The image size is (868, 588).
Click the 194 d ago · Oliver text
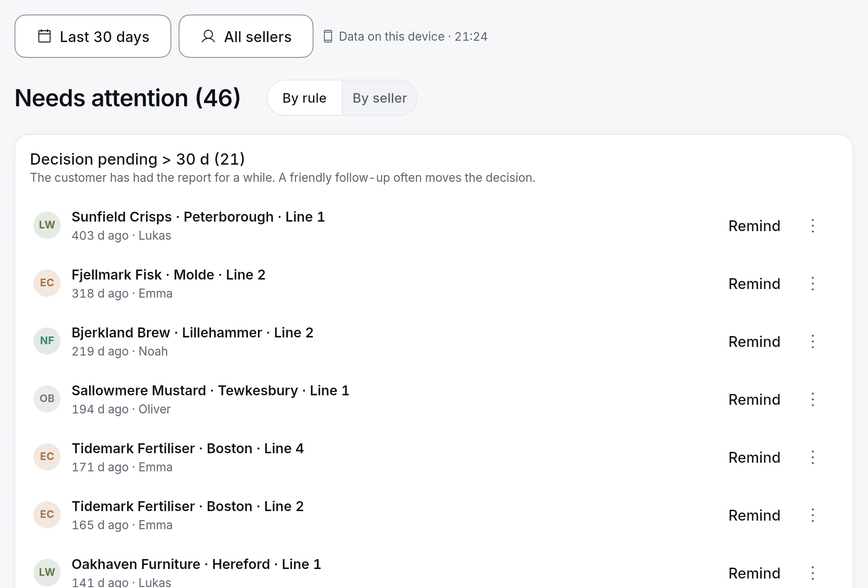coord(121,409)
